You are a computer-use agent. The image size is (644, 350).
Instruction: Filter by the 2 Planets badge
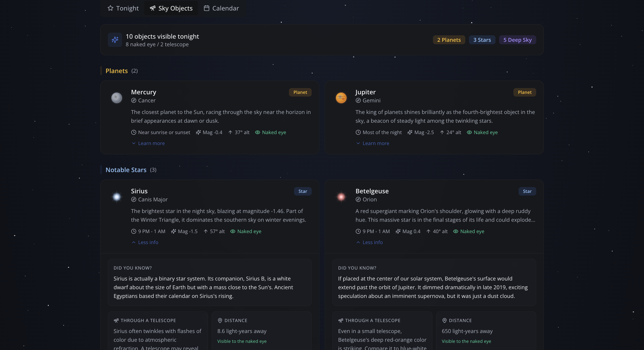(x=449, y=40)
